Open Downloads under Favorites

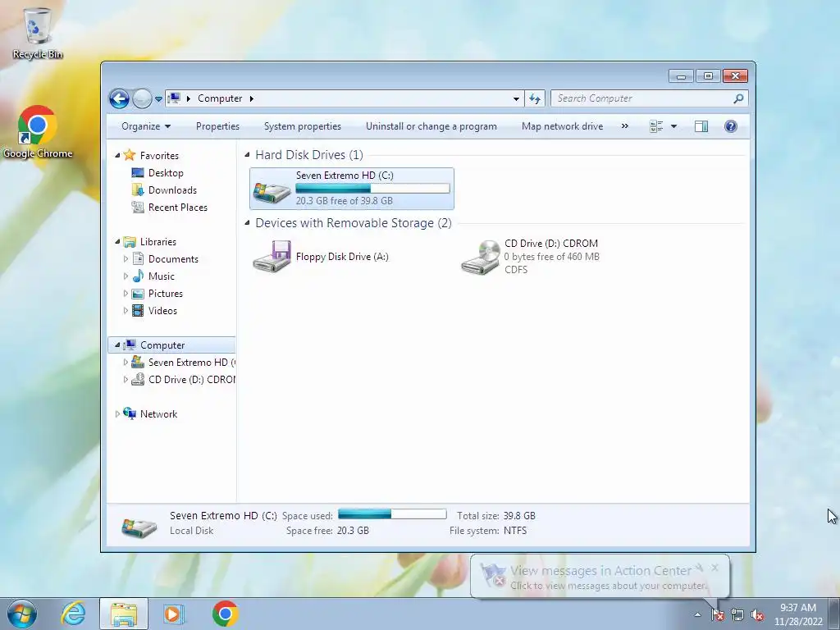point(172,190)
